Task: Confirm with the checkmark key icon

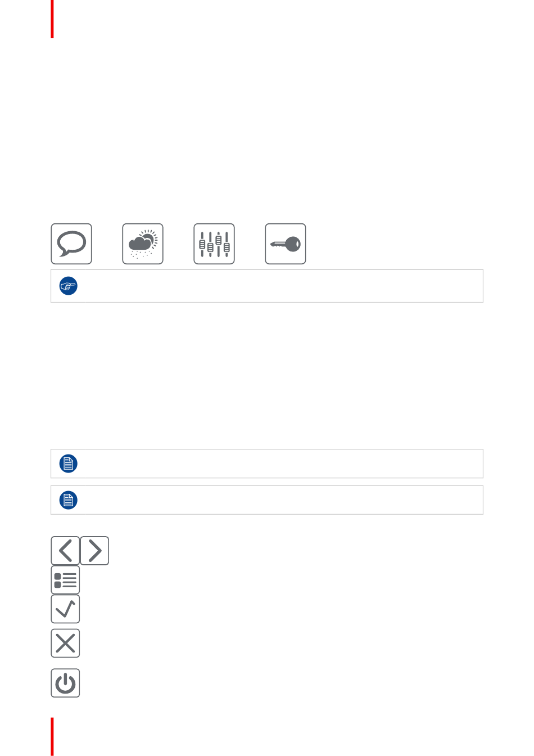Action: coord(65,609)
